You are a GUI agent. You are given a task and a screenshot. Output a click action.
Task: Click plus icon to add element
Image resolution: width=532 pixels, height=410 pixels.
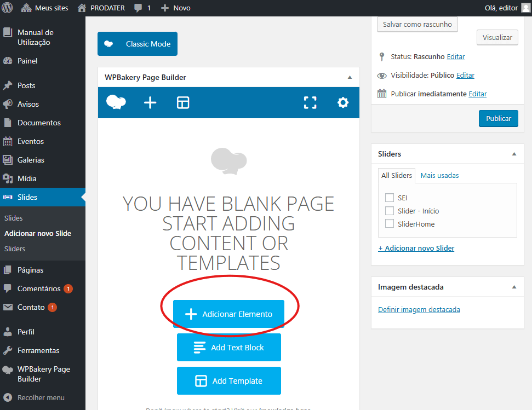[150, 102]
